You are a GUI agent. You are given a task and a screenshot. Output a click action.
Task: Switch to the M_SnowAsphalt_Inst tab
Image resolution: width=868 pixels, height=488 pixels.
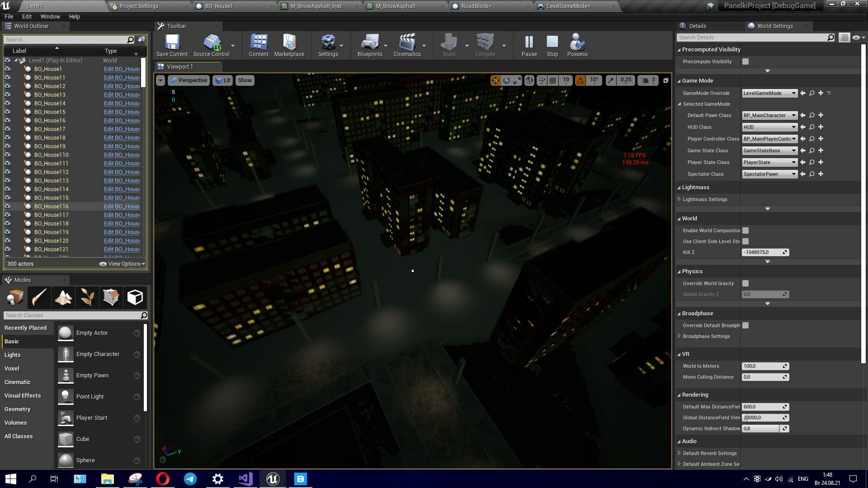click(316, 6)
